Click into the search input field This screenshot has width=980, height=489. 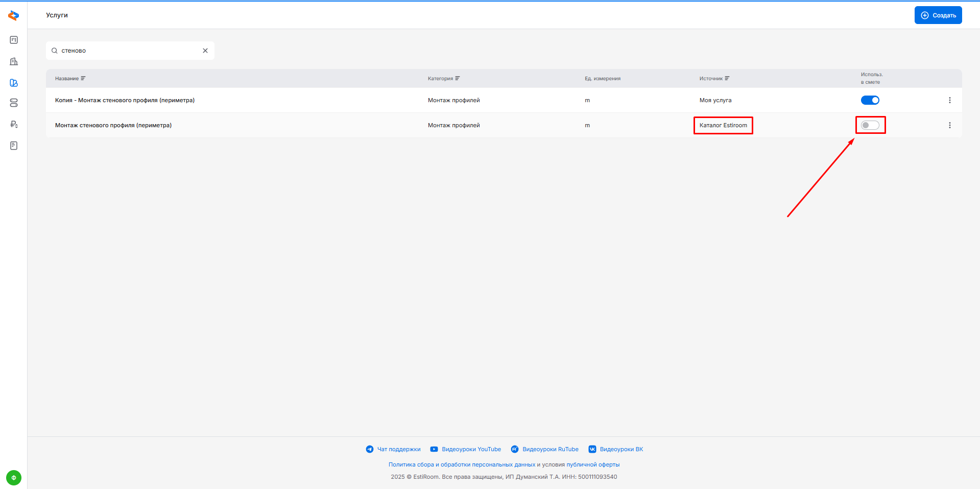[128, 51]
